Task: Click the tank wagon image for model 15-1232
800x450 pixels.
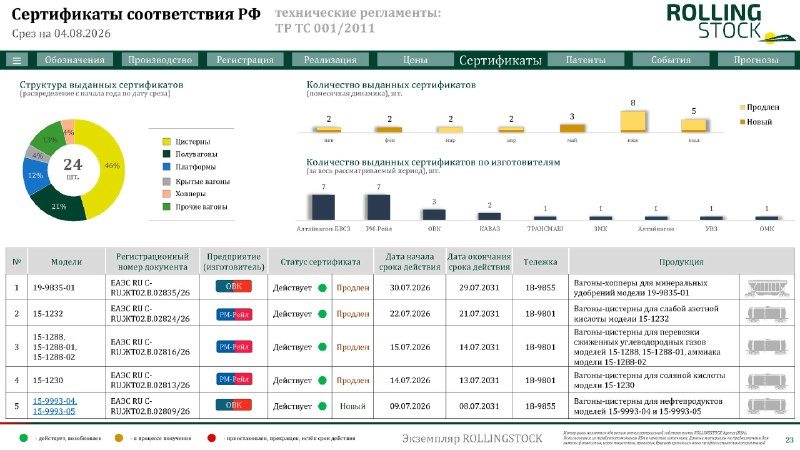Action: click(767, 314)
